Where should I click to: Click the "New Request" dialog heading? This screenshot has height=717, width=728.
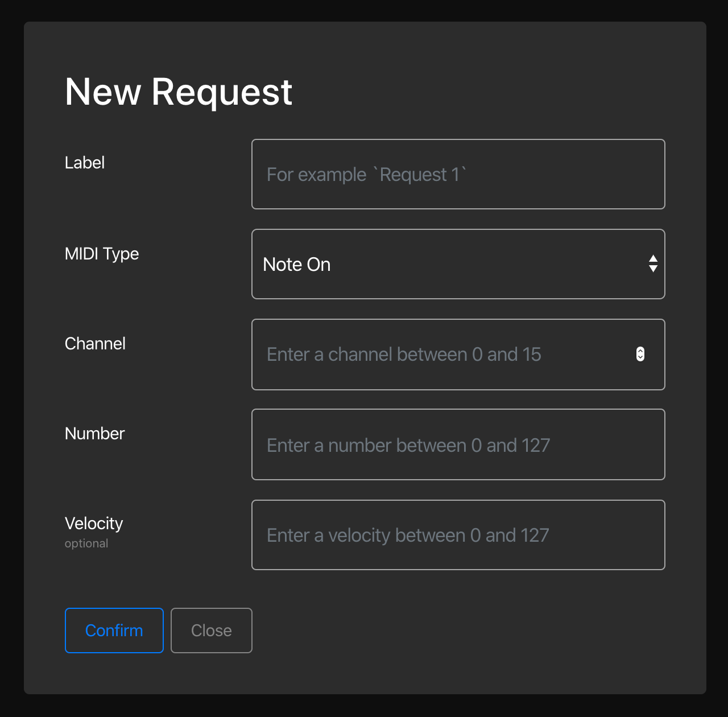coord(179,92)
